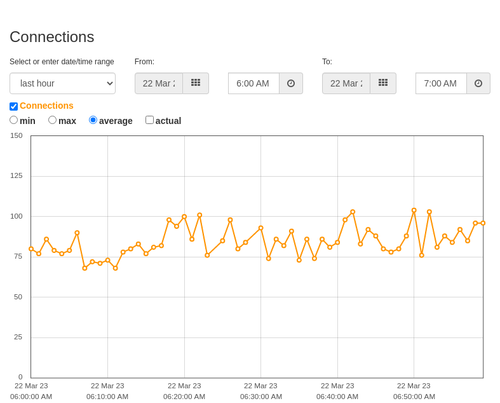
Task: Open the From date calendar picker icon
Action: click(x=195, y=83)
